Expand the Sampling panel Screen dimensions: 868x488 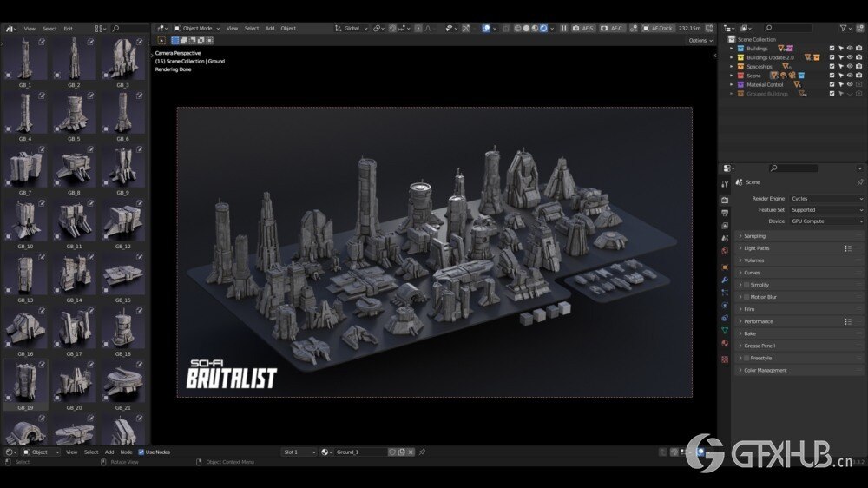(799, 236)
